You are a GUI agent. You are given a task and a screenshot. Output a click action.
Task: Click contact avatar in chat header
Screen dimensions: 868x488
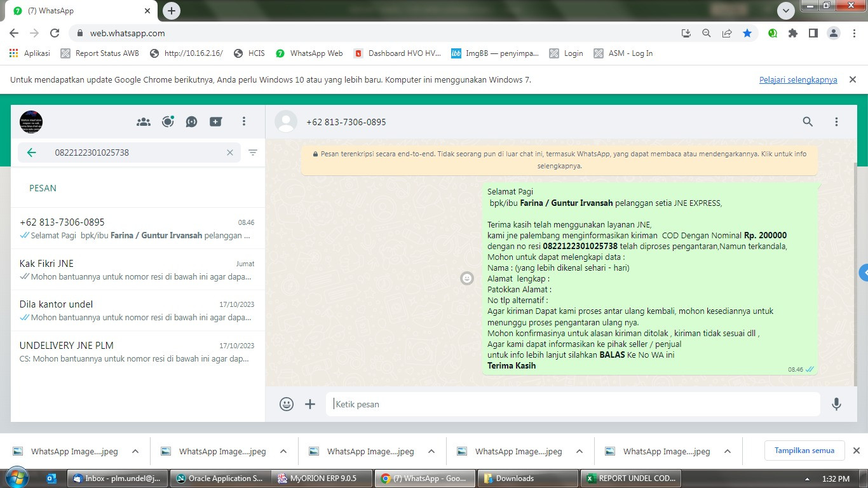coord(286,121)
